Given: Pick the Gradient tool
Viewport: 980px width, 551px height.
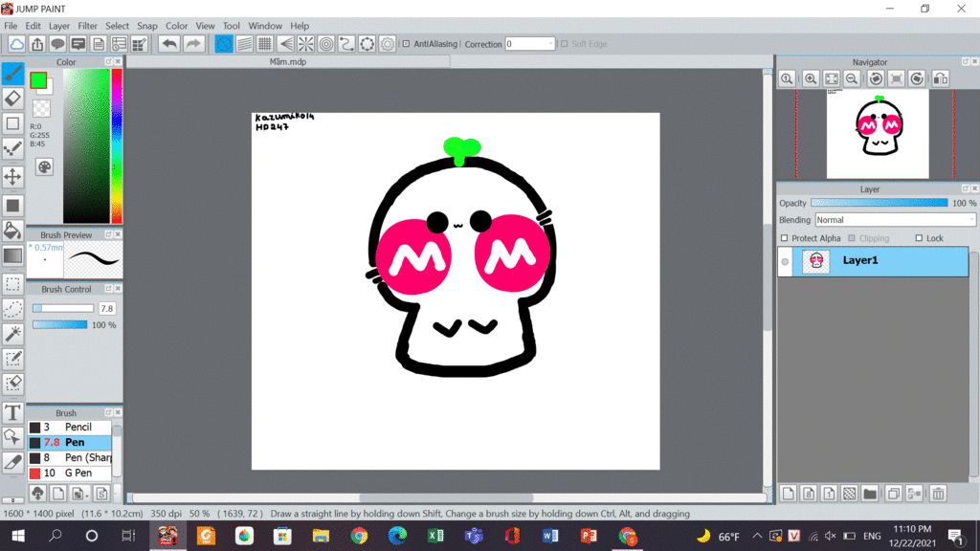Looking at the screenshot, I should (13, 255).
